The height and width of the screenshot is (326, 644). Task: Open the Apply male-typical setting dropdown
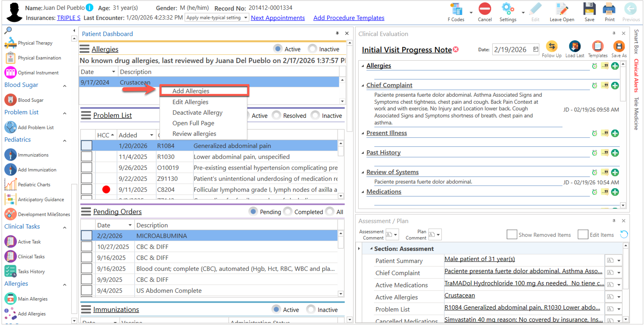(x=246, y=18)
